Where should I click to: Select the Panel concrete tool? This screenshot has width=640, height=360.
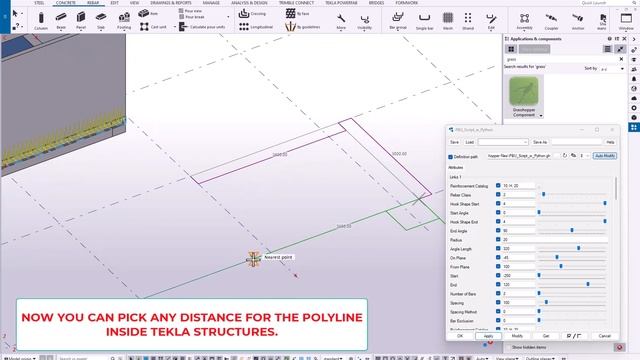81,20
